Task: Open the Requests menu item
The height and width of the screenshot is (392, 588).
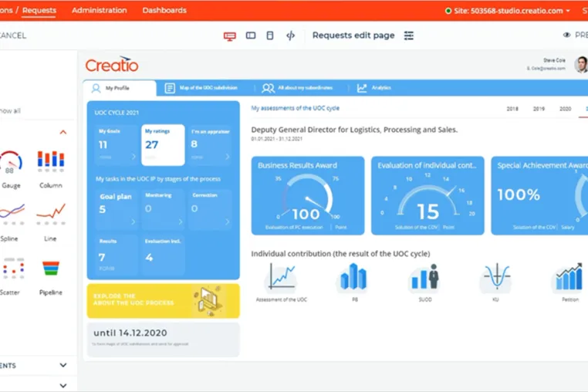Action: click(x=39, y=11)
